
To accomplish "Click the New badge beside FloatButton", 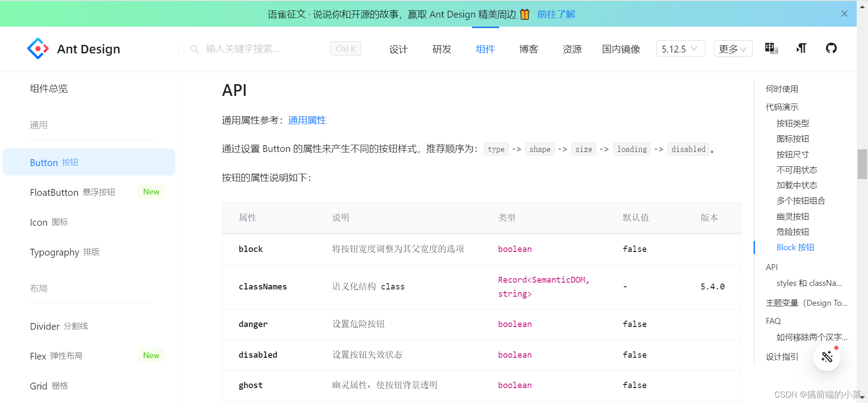I will pos(151,192).
